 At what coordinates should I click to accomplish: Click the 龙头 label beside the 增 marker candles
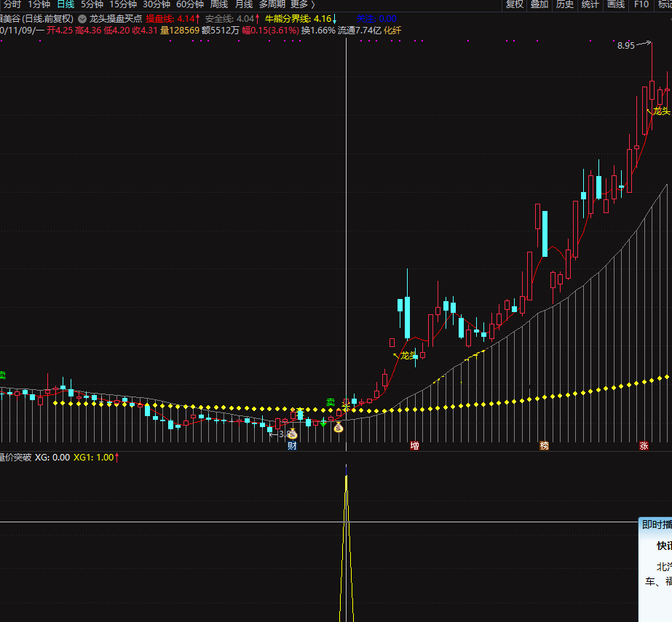tap(409, 356)
